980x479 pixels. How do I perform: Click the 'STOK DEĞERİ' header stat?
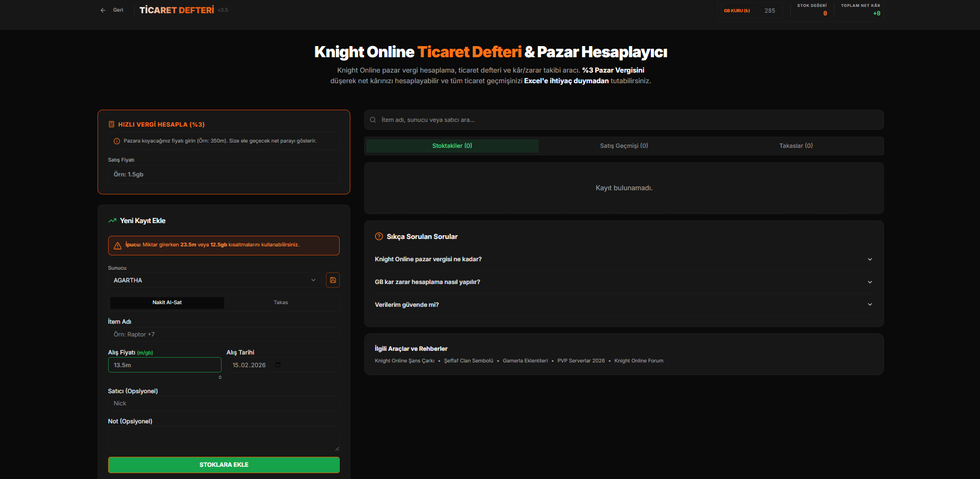[812, 10]
